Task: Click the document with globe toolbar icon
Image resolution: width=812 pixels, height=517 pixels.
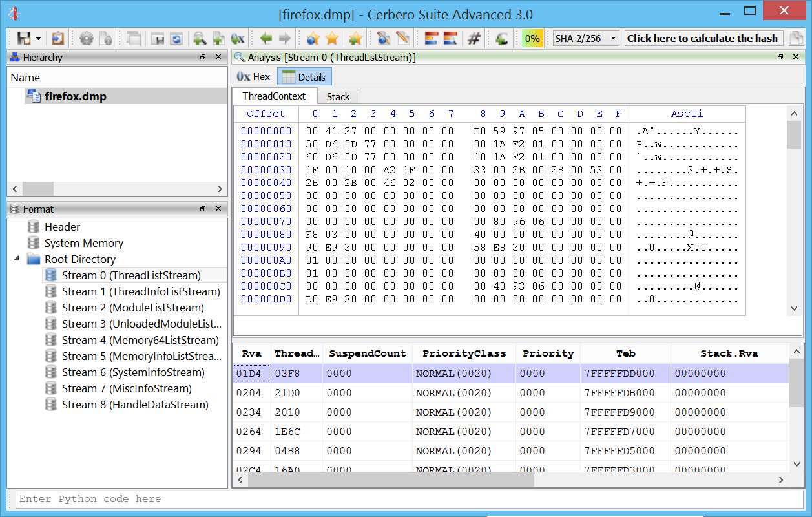Action: click(x=384, y=38)
